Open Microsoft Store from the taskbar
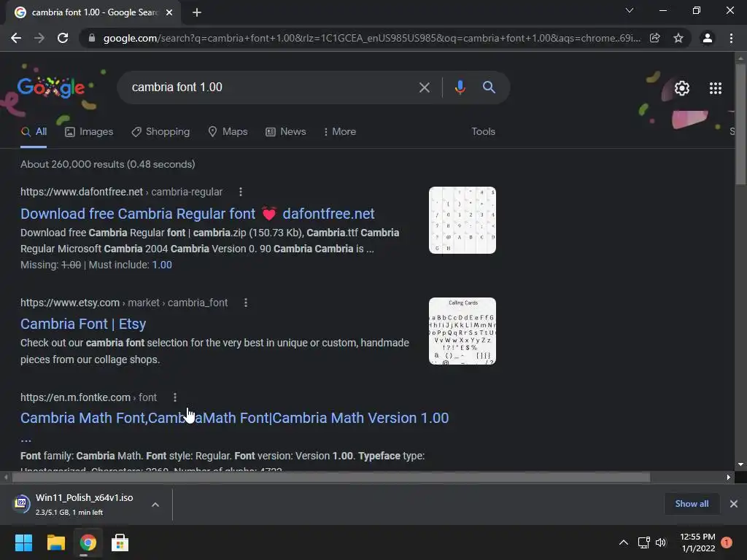747x560 pixels. (x=120, y=542)
